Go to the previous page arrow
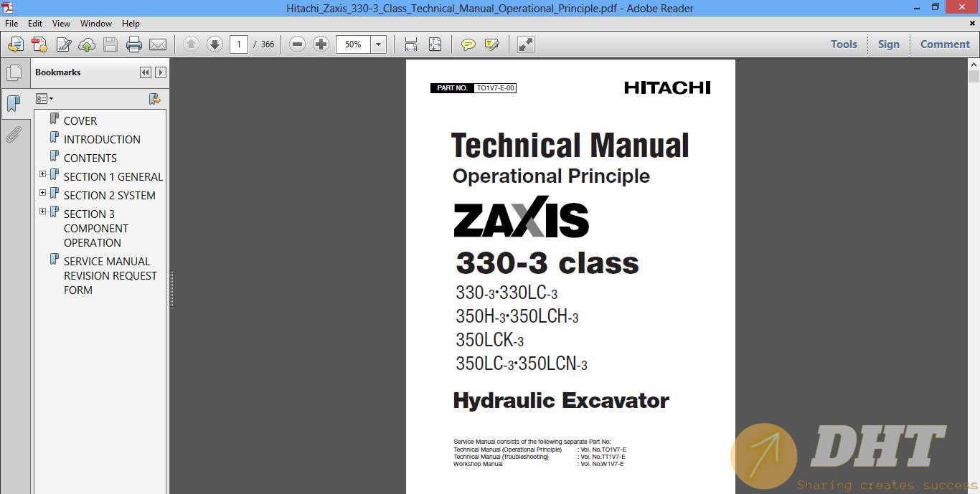The image size is (980, 494). 191,44
